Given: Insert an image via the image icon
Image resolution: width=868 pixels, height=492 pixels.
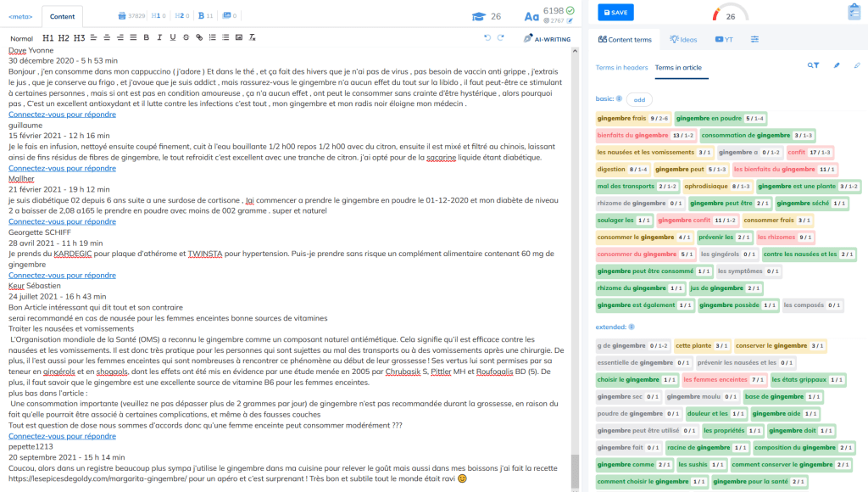Looking at the screenshot, I should click(238, 38).
